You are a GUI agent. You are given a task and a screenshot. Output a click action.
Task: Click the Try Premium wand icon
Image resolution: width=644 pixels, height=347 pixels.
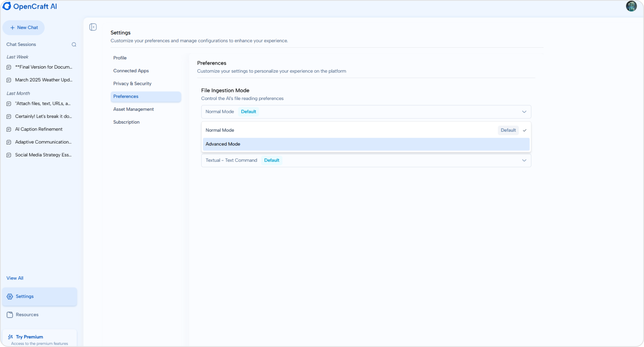[x=10, y=337]
